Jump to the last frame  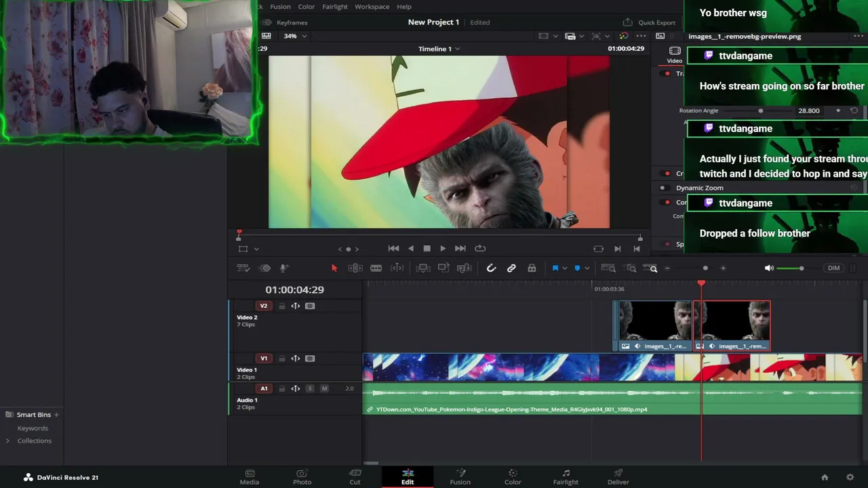click(460, 249)
